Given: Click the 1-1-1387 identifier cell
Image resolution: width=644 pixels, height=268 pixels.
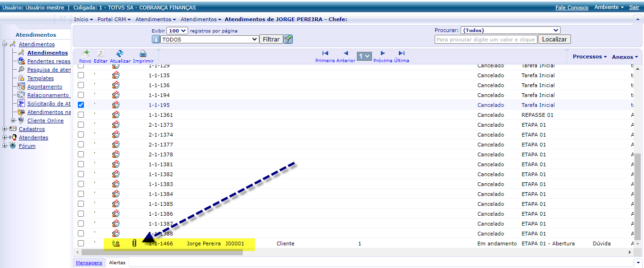Looking at the screenshot, I should coord(161,224).
